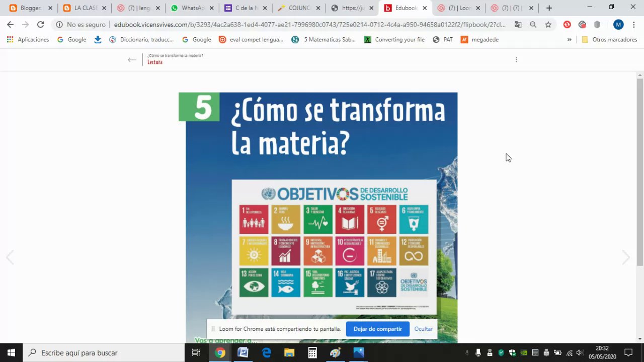This screenshot has height=362, width=644.
Task: Close the Edubook tab
Action: point(425,8)
